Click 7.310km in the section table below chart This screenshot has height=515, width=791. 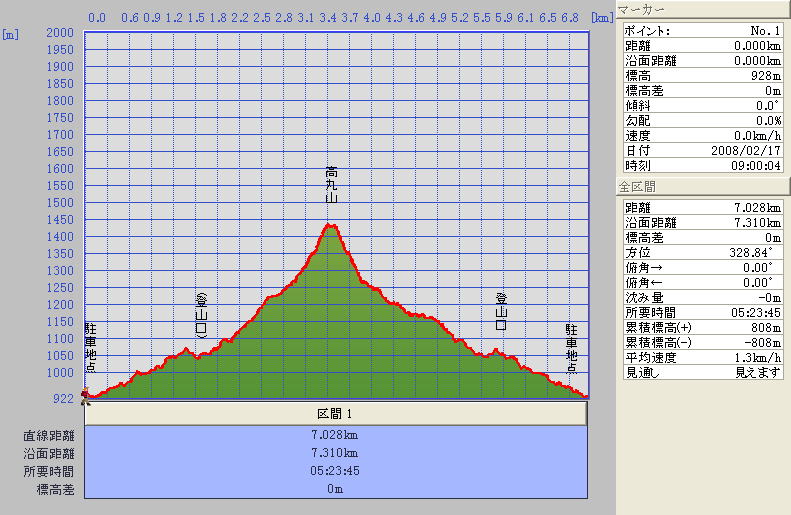[334, 453]
